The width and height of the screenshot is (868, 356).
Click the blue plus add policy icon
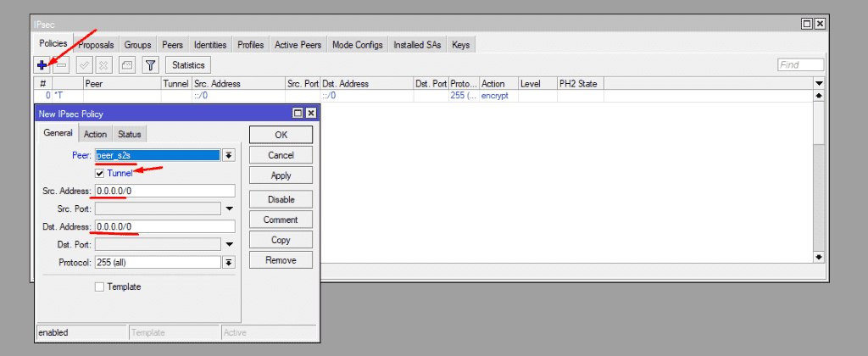coord(42,64)
